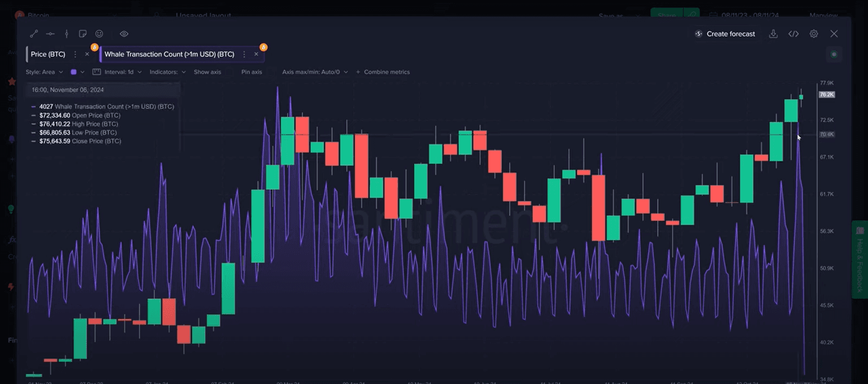Select the Whale Transaction Count metric tab

pos(169,54)
